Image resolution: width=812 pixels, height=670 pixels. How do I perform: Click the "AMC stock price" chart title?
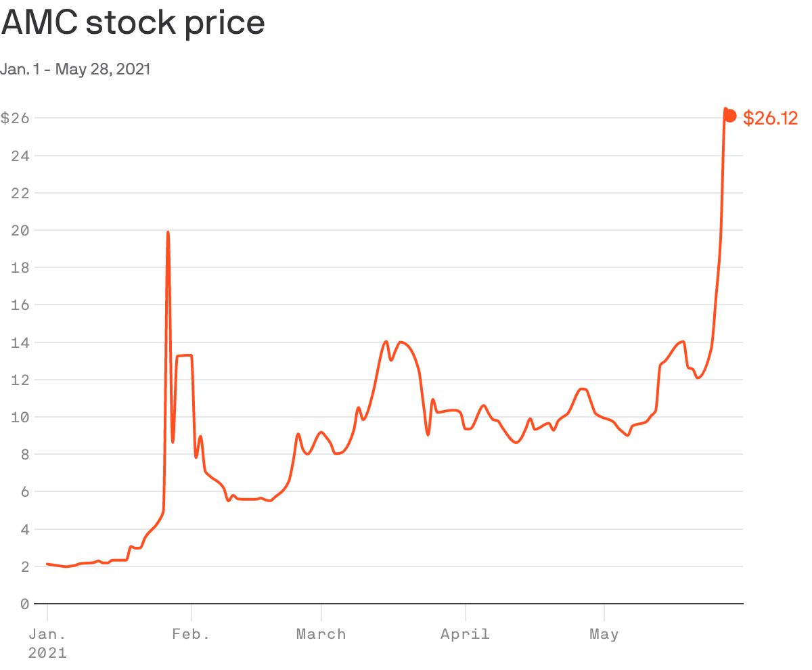point(133,23)
